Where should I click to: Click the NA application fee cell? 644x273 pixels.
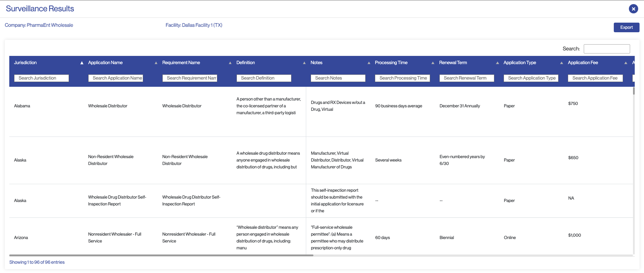click(571, 198)
